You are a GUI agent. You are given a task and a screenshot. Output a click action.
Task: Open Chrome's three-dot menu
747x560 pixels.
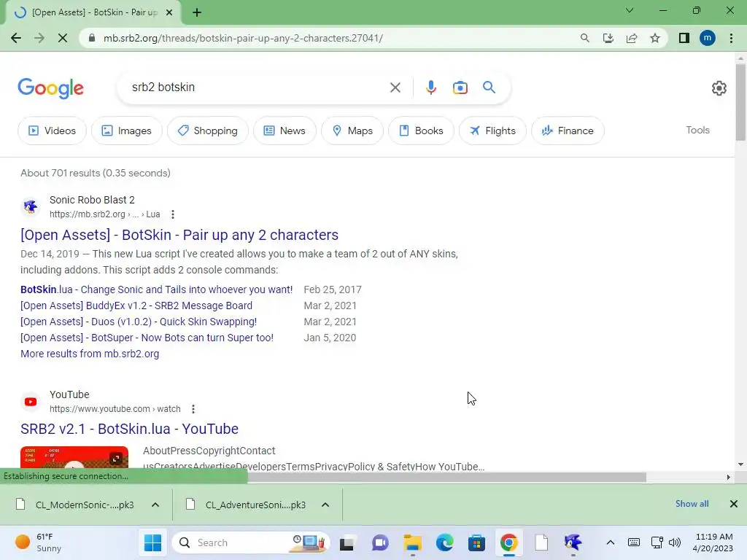coord(731,38)
